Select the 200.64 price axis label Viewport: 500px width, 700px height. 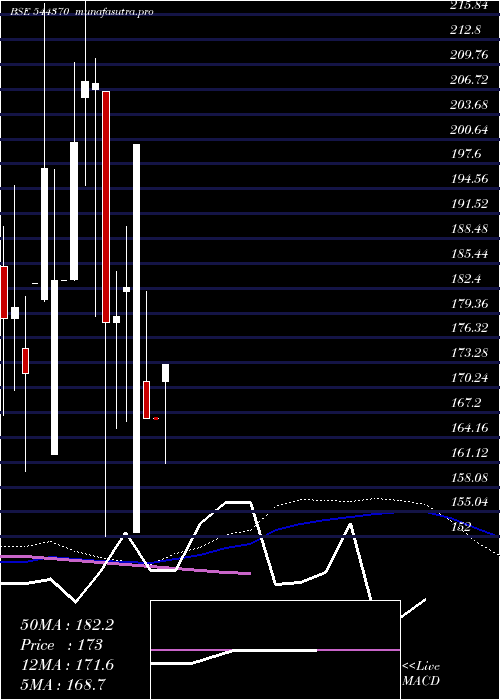point(471,130)
